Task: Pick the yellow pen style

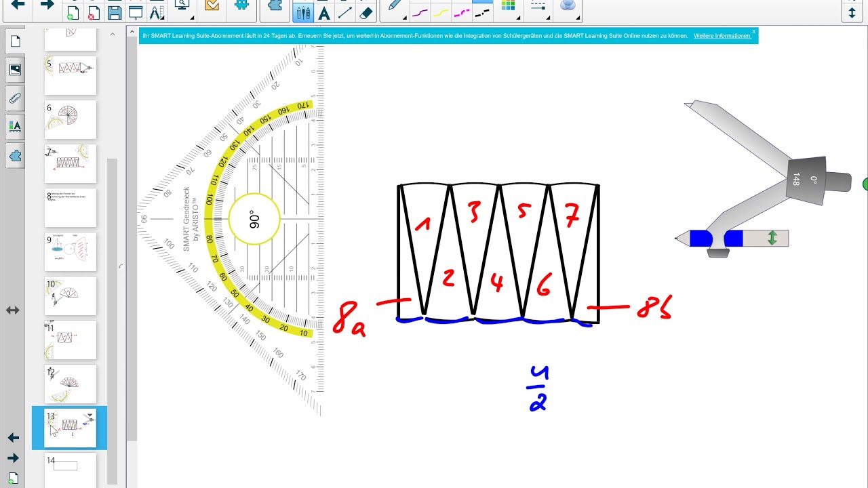Action: point(441,12)
